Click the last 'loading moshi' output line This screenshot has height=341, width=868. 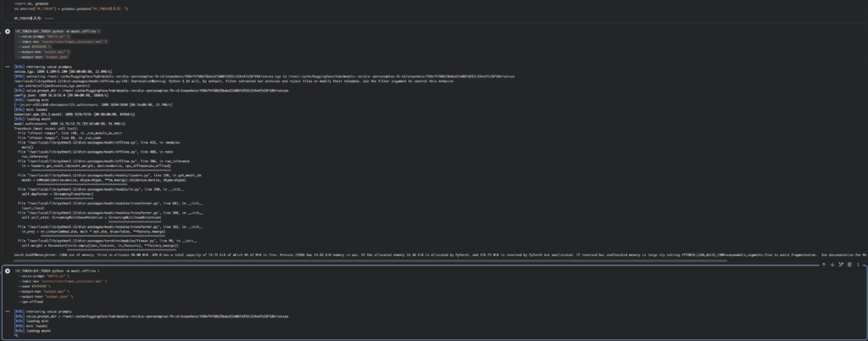28,332
